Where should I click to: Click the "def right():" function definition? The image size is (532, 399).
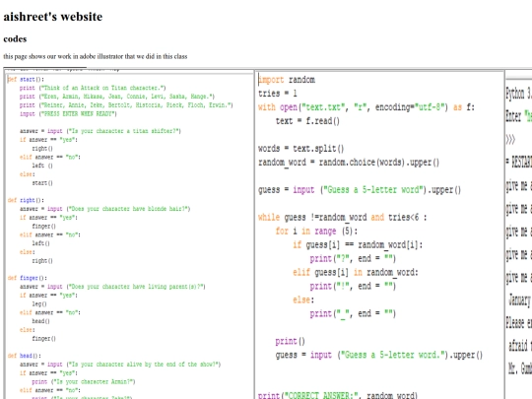pyautogui.click(x=26, y=200)
